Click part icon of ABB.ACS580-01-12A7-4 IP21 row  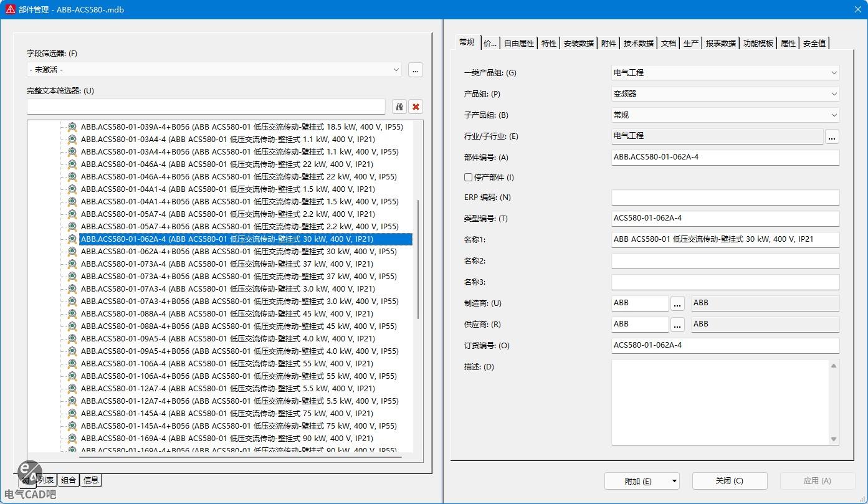coord(72,389)
